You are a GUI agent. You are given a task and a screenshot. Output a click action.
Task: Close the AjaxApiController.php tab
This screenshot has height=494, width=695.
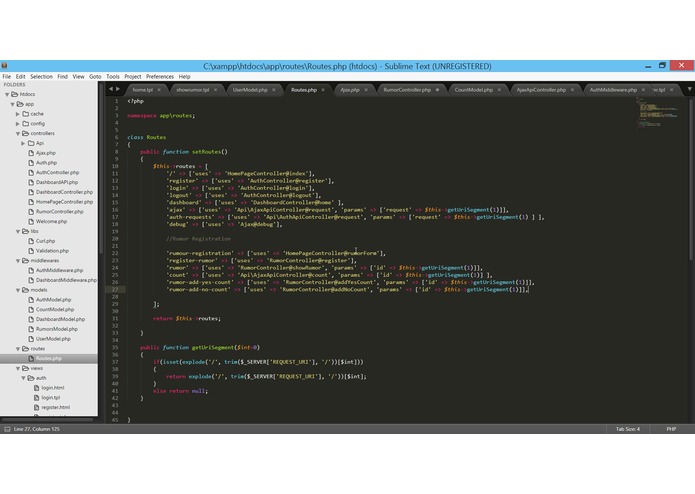click(x=573, y=90)
